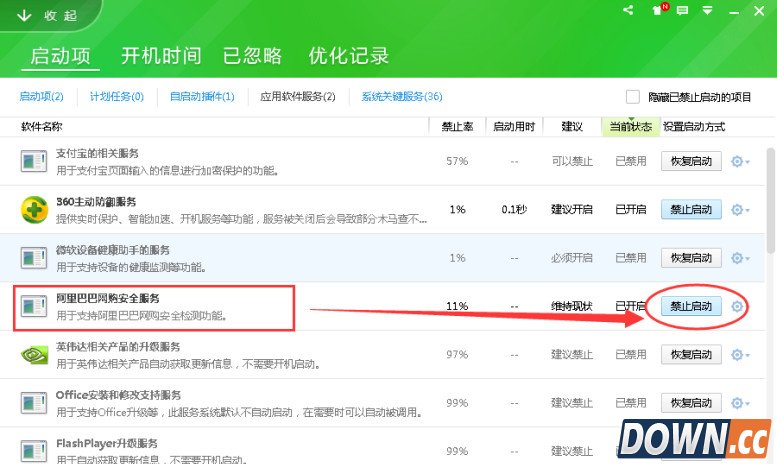
Task: Open the 计划任务(0) sub-tab
Action: click(x=117, y=97)
